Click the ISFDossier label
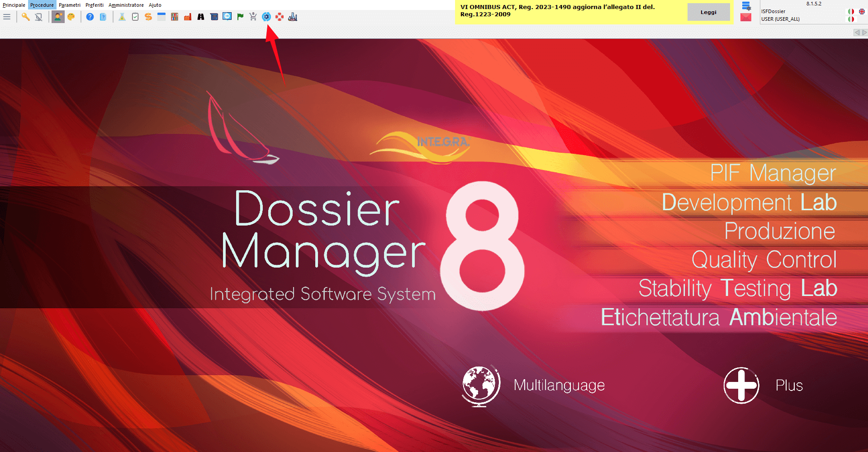 point(773,11)
